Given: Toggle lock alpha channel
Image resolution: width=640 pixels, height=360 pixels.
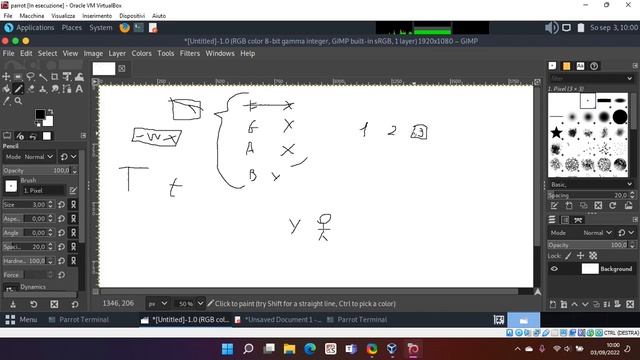Looking at the screenshot, I should [593, 256].
